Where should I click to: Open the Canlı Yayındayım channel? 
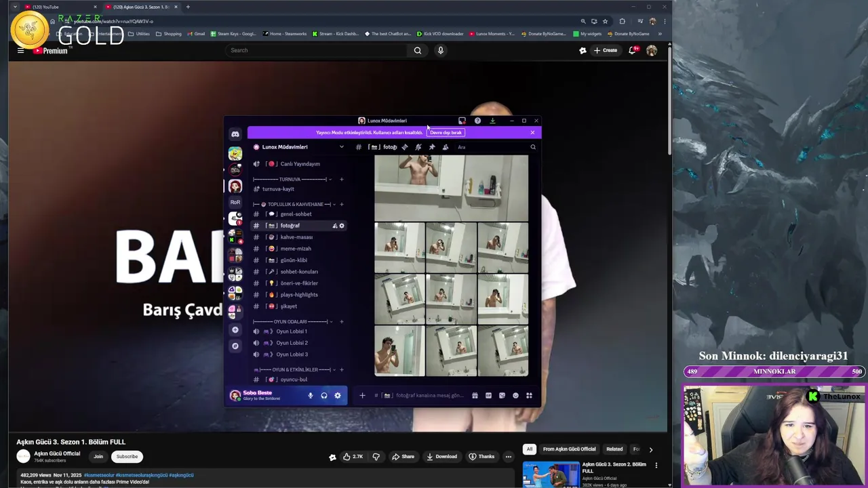point(298,164)
